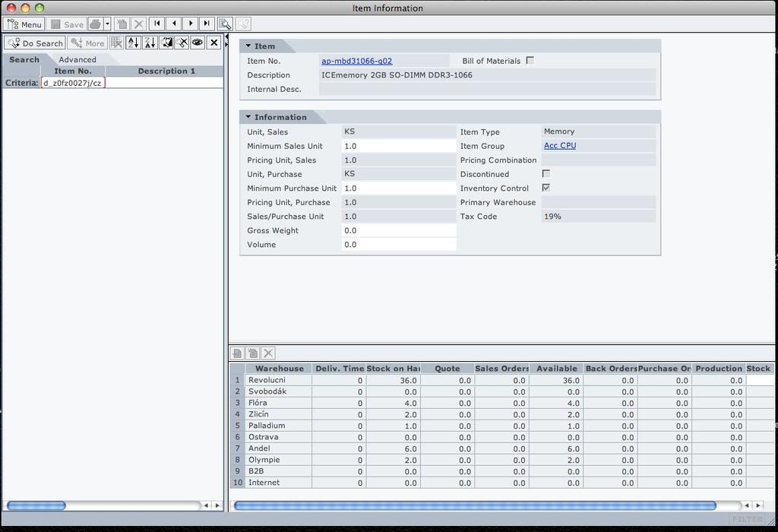
Task: Jump to the first record
Action: [x=157, y=24]
